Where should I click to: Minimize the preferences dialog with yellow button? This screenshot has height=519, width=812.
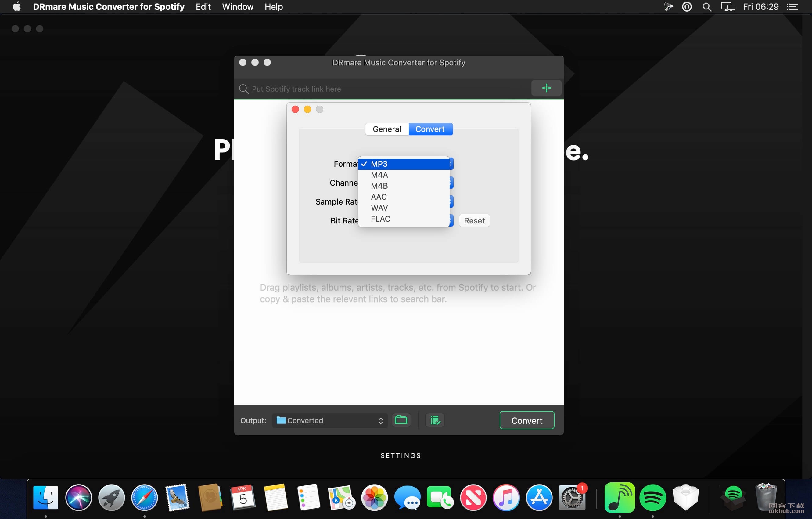coord(307,109)
